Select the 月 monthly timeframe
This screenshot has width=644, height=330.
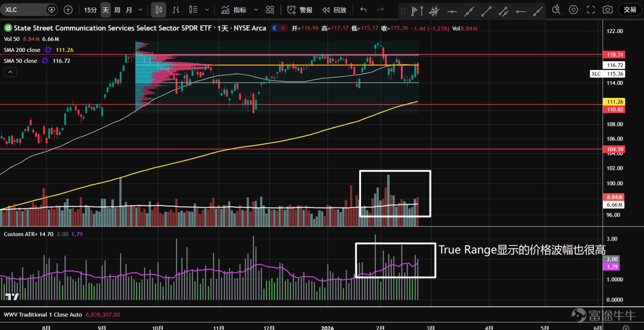pos(129,10)
